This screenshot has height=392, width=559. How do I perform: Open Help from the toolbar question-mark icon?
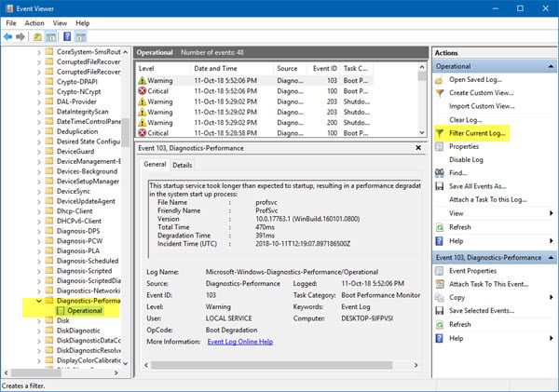tap(67, 36)
